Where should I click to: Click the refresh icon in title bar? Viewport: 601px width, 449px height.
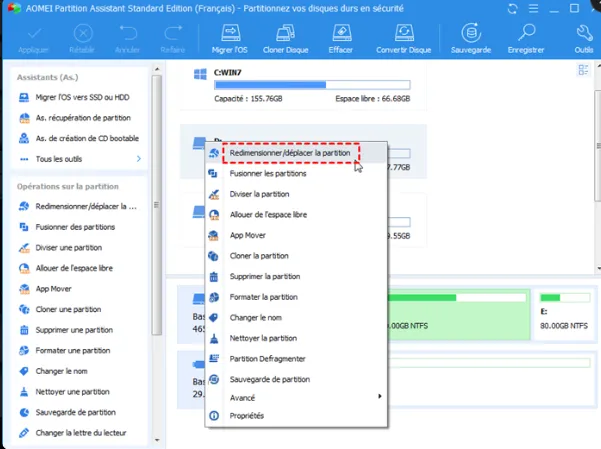click(x=512, y=8)
